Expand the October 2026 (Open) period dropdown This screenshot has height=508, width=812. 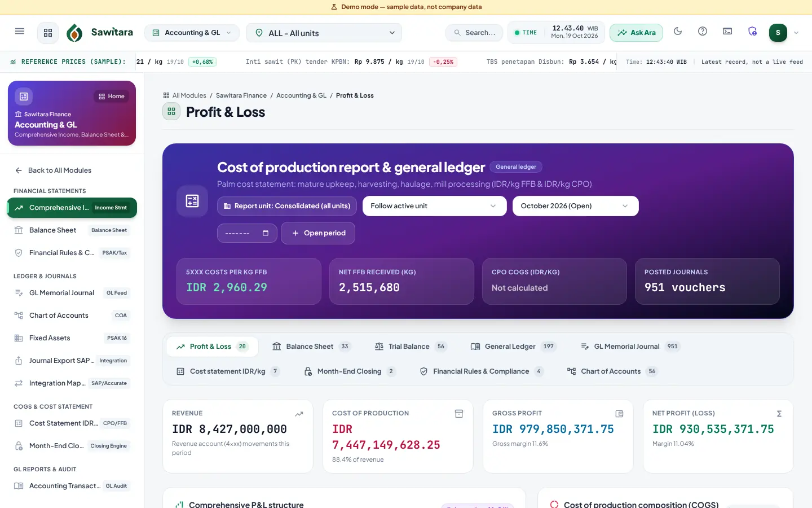[575, 206]
